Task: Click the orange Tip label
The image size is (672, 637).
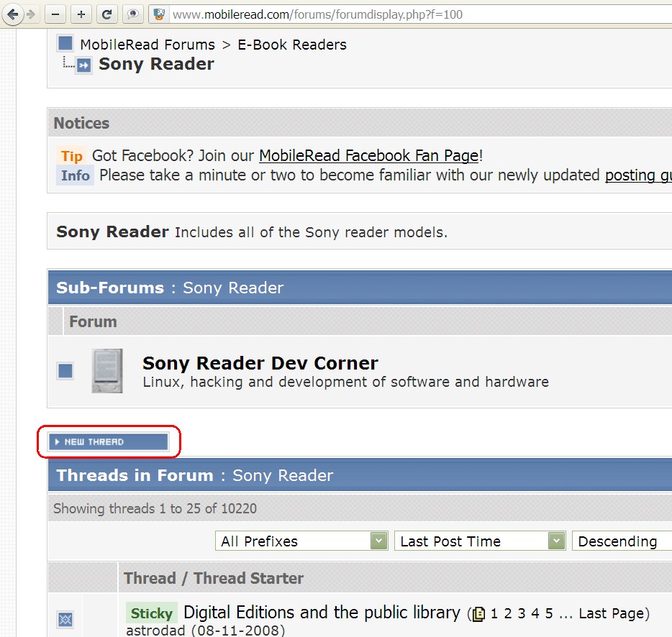Action: [x=71, y=156]
